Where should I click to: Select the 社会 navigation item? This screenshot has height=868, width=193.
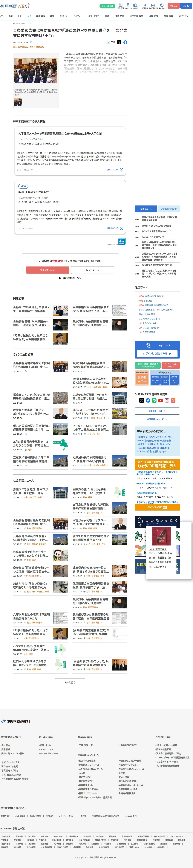coord(30,16)
